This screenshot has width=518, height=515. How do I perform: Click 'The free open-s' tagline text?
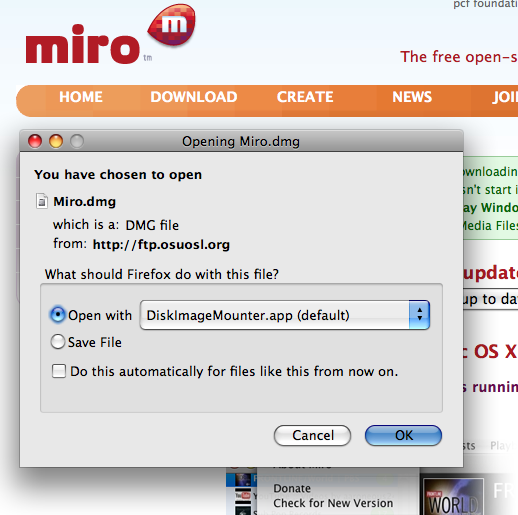459,57
